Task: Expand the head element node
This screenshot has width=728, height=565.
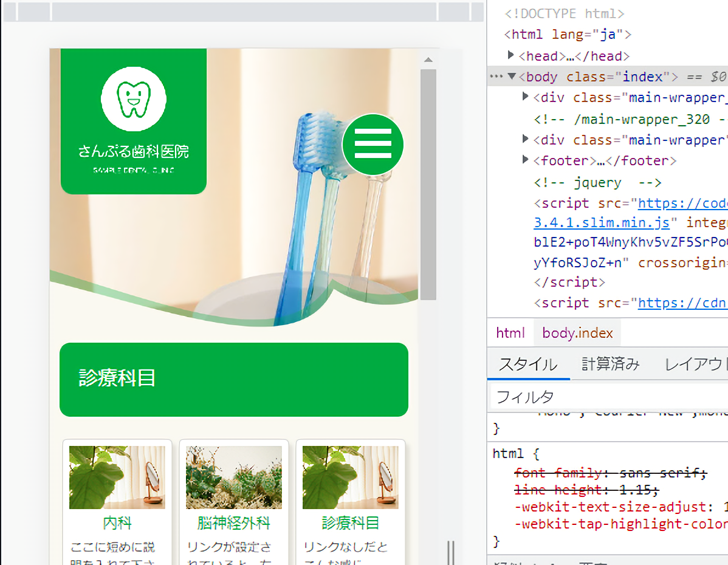Action: coord(511,56)
